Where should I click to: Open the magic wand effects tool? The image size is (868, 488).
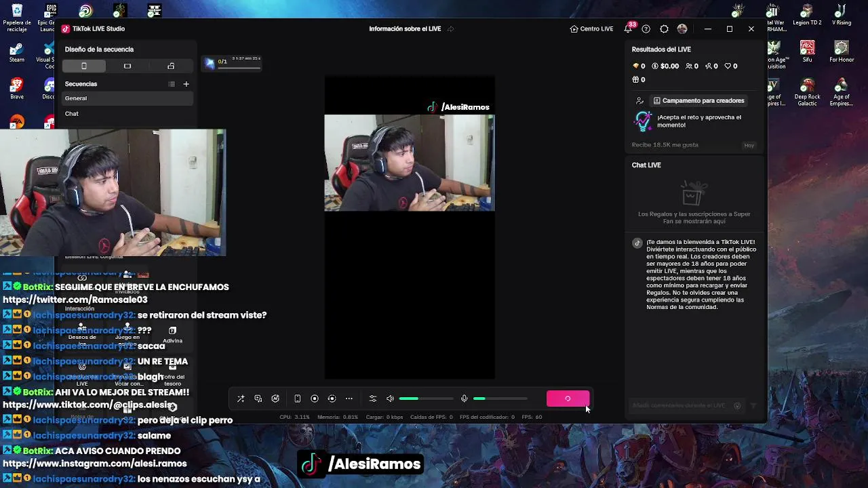click(x=241, y=399)
